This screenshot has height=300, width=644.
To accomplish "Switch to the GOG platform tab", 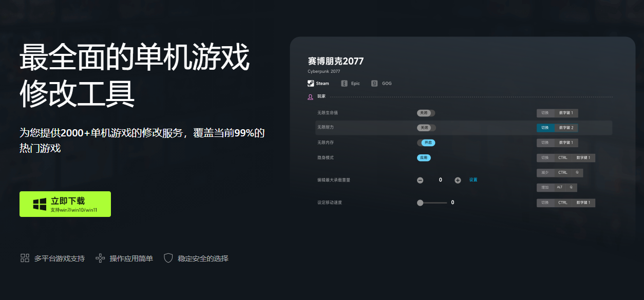I will pos(382,84).
